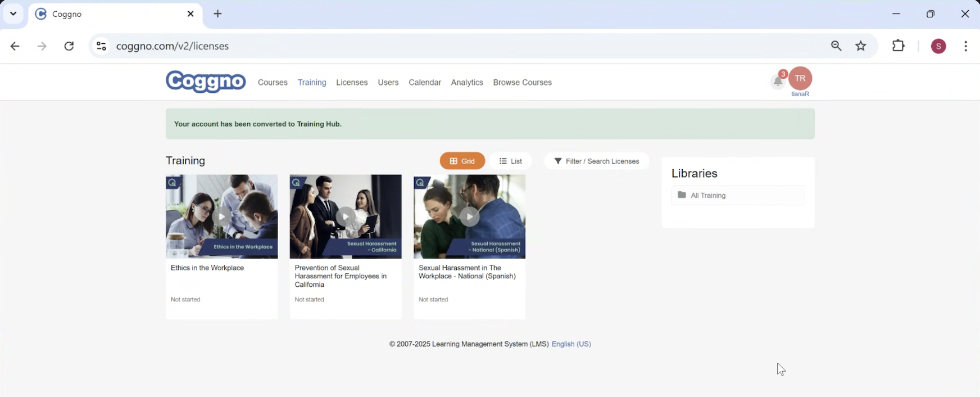Viewport: 980px width, 397px height.
Task: Open the tab search dropdown arrow
Action: (13, 14)
